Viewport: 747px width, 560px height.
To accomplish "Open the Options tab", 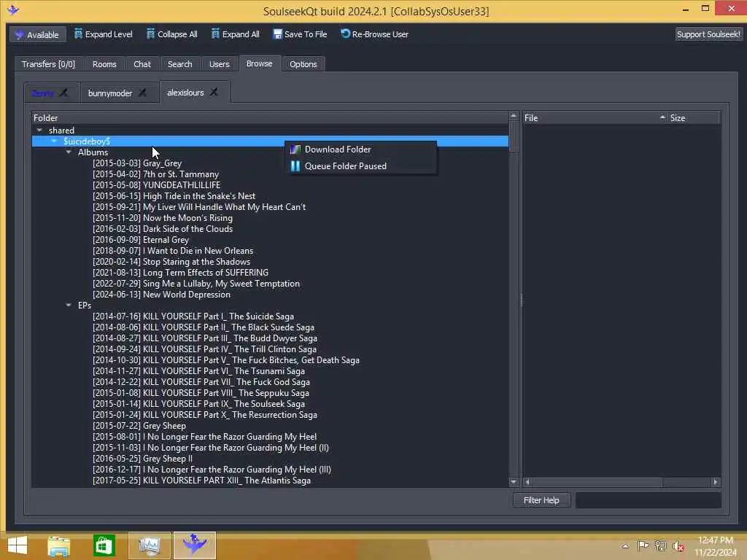I will pyautogui.click(x=303, y=64).
